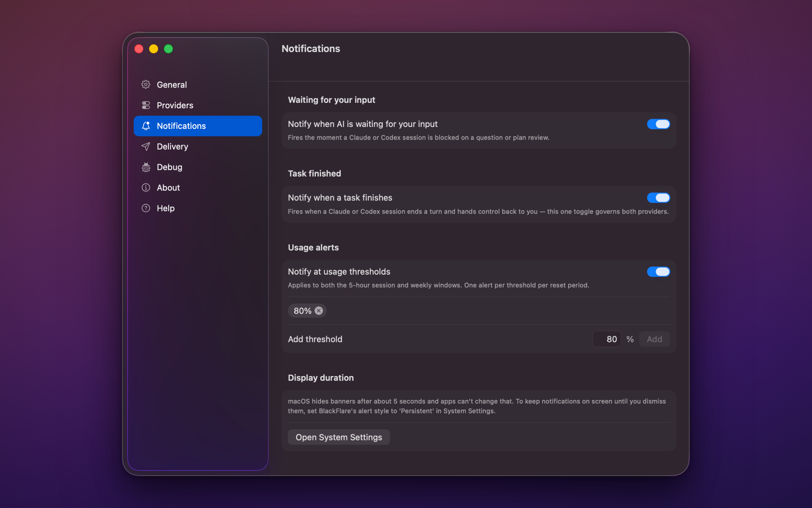Click the Add threshold button
The height and width of the screenshot is (508, 812).
654,339
